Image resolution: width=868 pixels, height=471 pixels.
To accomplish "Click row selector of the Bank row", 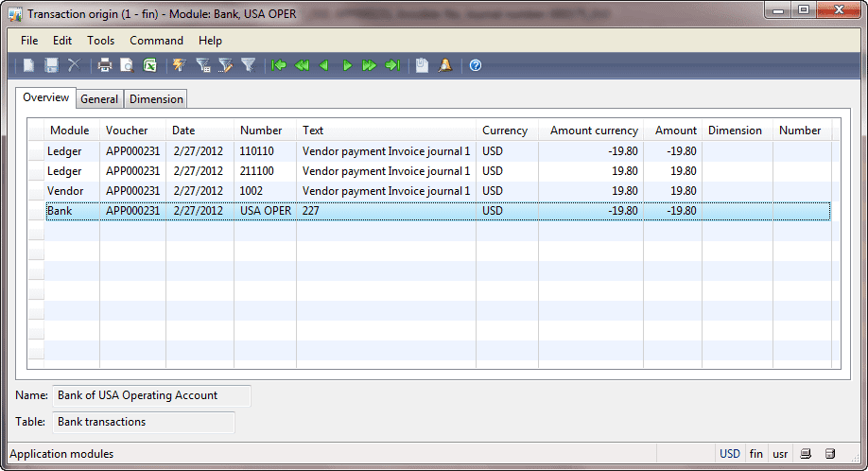I will click(37, 211).
